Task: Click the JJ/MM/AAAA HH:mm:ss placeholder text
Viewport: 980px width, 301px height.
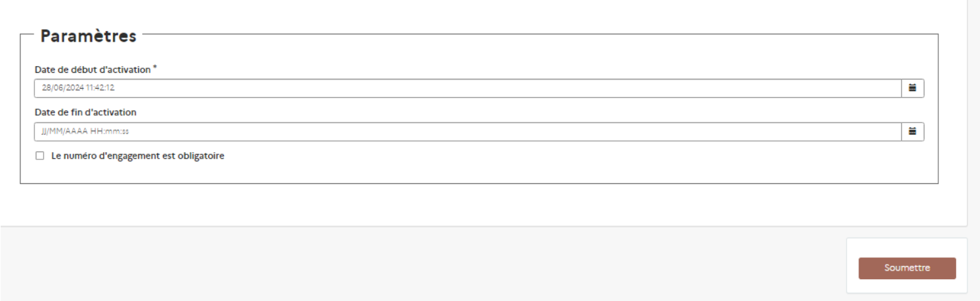Action: coord(85,132)
